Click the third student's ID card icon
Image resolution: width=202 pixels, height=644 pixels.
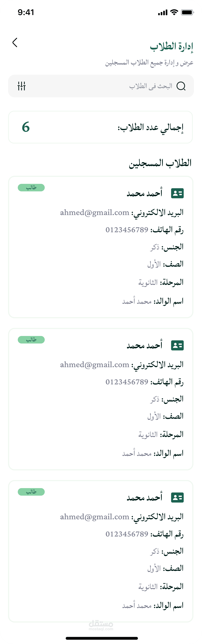tap(177, 498)
